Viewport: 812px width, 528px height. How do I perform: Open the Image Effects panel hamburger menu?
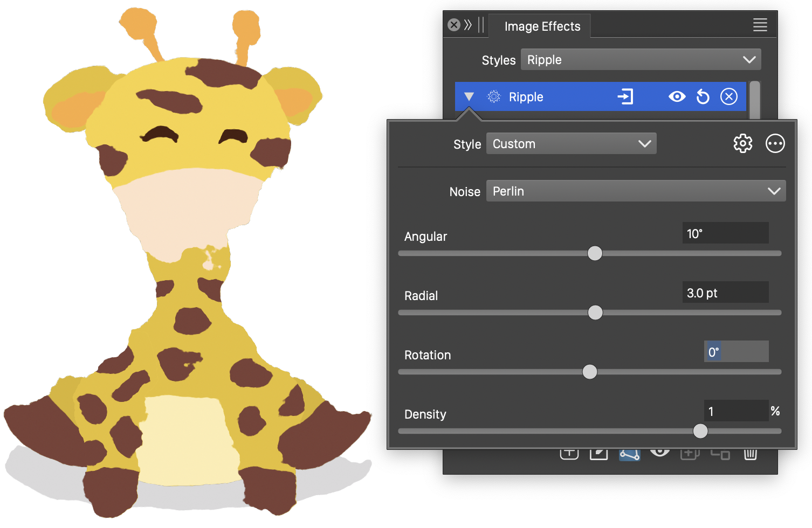(760, 25)
